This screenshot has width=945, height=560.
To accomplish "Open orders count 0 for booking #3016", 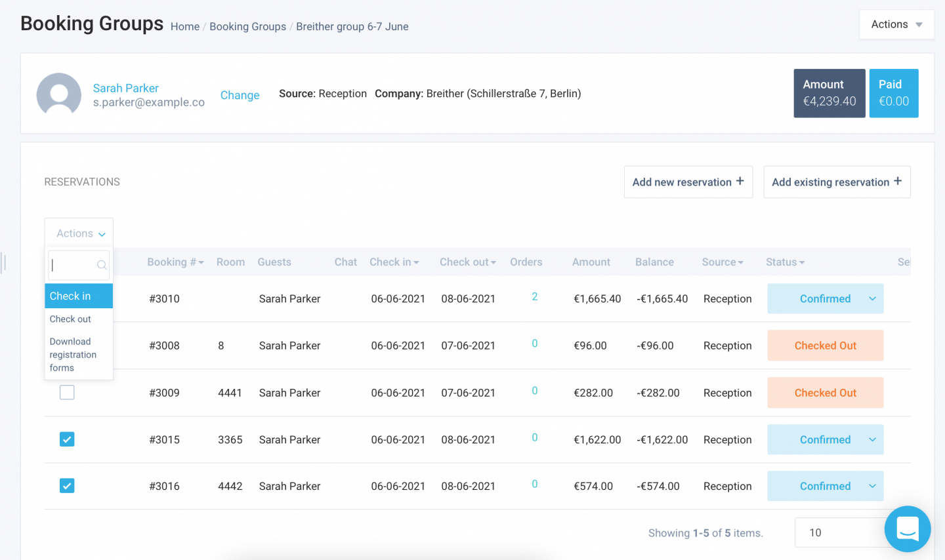I will [x=535, y=484].
